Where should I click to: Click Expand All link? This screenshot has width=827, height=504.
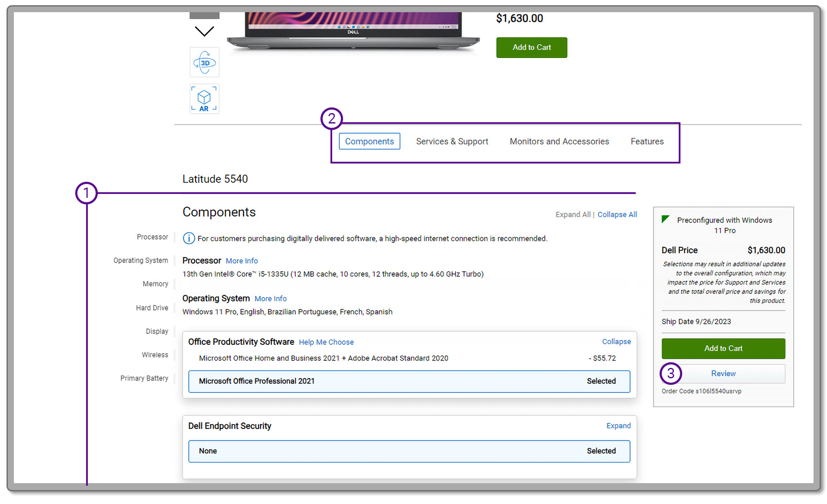pyautogui.click(x=573, y=214)
